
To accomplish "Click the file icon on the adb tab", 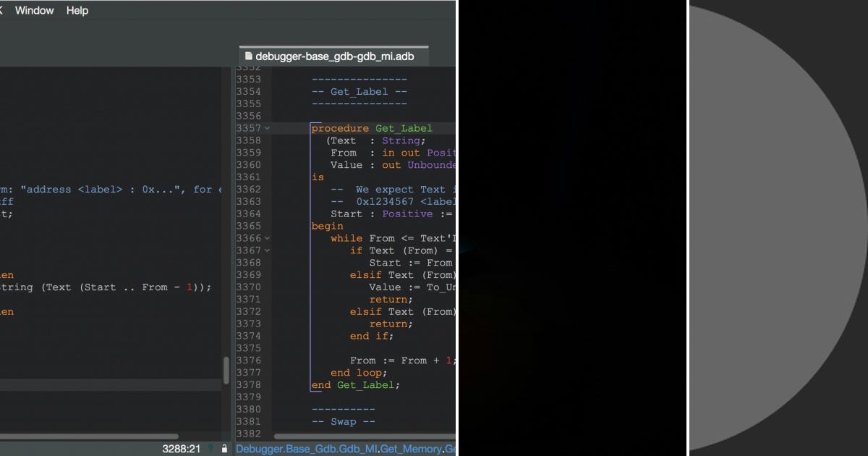I will [248, 55].
